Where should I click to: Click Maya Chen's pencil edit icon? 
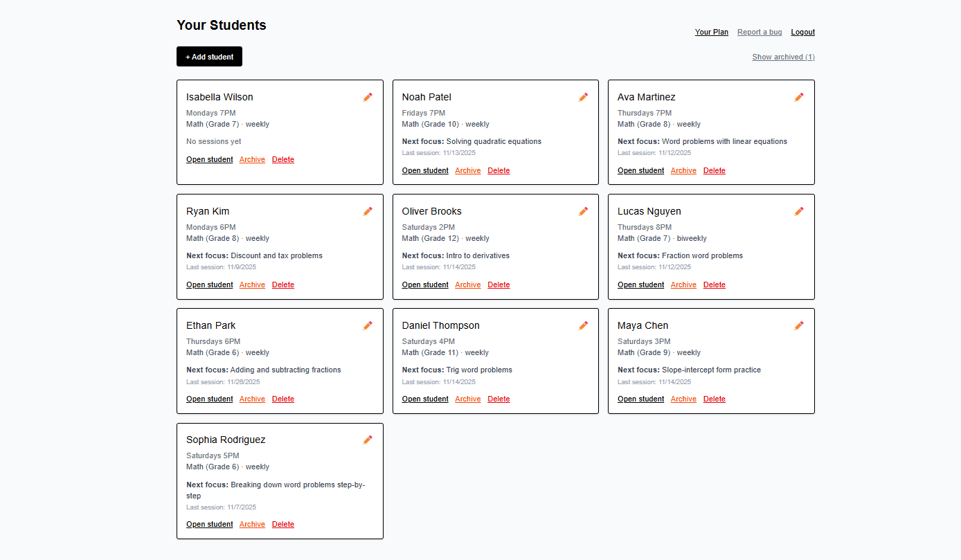(x=799, y=325)
